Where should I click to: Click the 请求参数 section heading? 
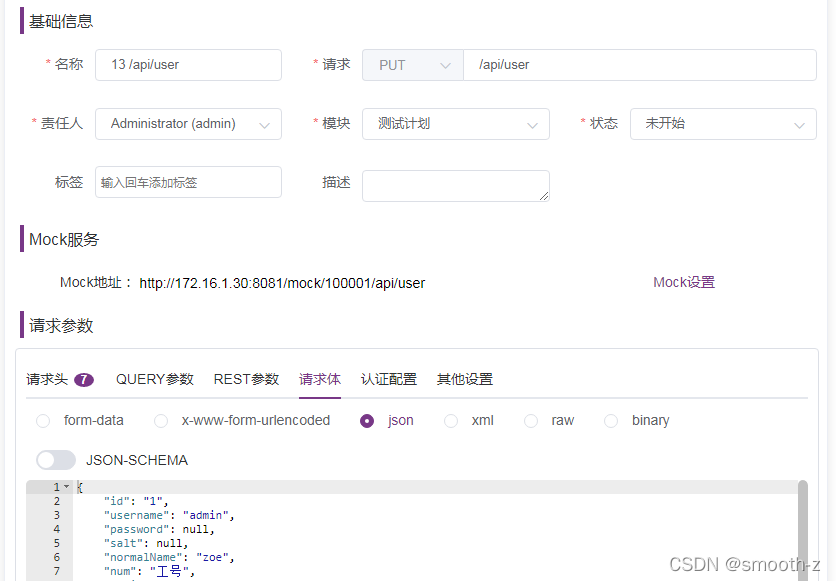61,326
